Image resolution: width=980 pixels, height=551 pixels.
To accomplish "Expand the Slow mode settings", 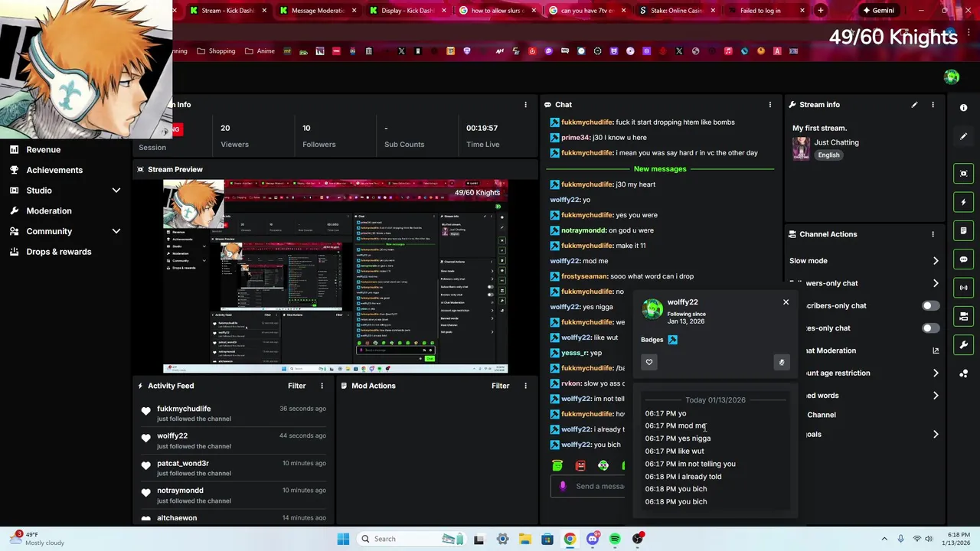I will click(x=936, y=261).
